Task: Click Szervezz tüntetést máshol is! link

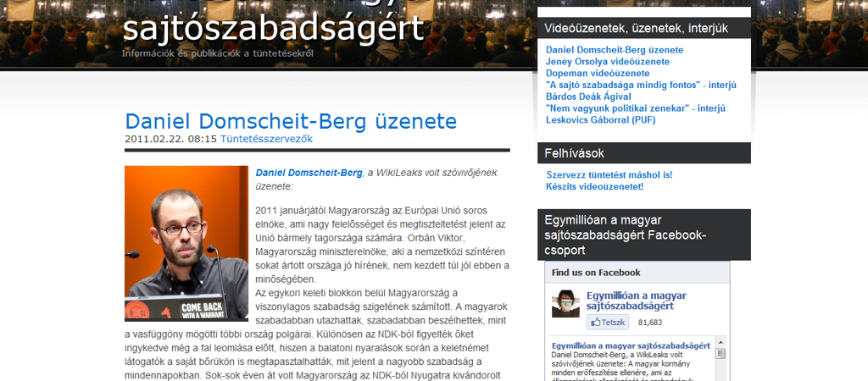Action: 609,174
